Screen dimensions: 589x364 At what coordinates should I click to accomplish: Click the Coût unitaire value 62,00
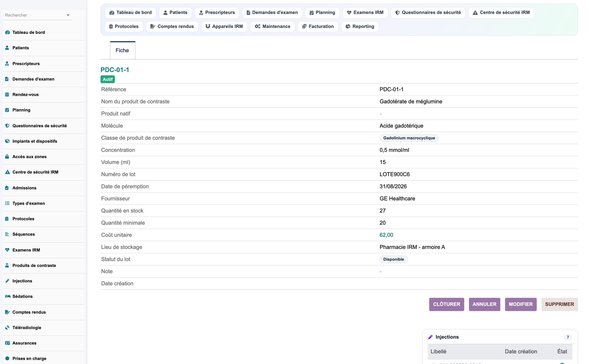tap(386, 235)
